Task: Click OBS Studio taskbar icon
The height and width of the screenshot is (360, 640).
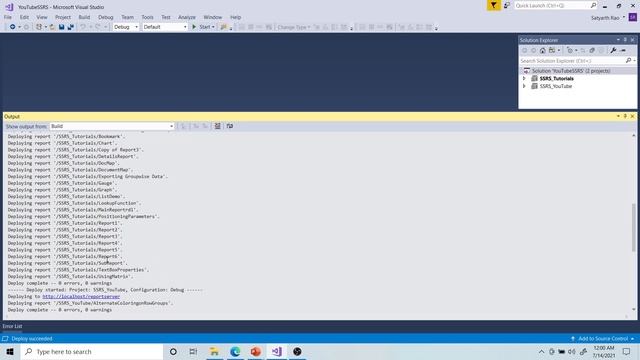Action: 297,351
